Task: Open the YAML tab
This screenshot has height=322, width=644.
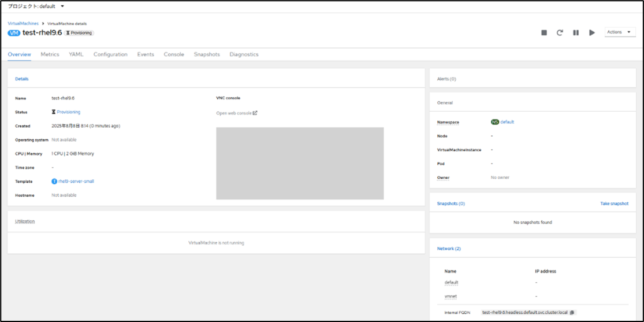Action: click(76, 54)
